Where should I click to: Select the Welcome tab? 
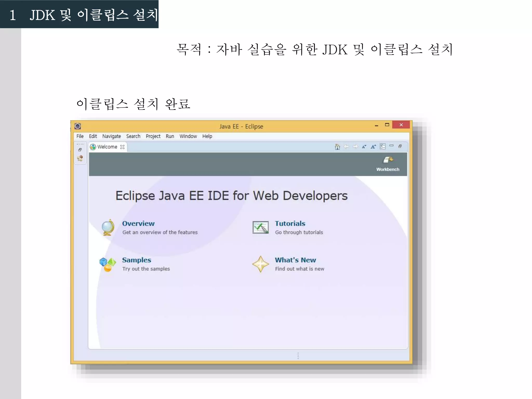point(107,147)
